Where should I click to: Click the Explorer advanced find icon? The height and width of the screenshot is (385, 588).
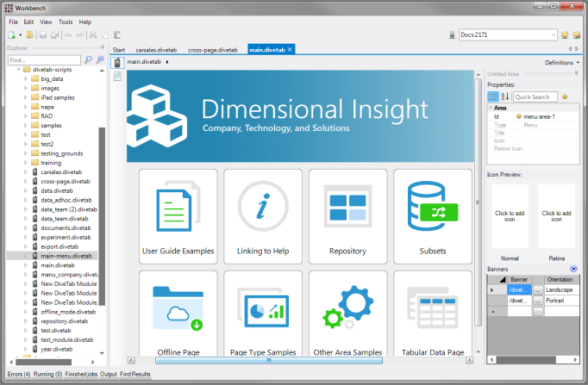(x=100, y=59)
